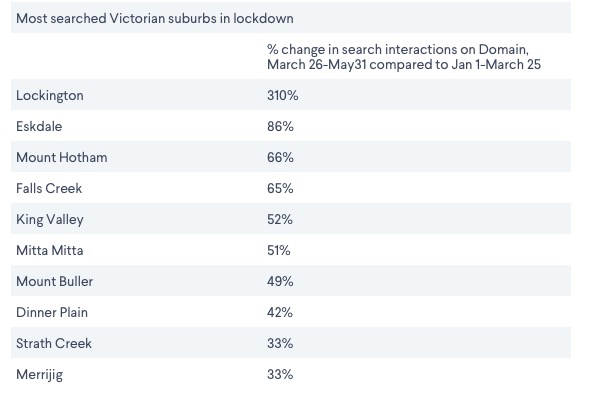
Task: Select the 52% King Valley percentage
Action: (280, 220)
